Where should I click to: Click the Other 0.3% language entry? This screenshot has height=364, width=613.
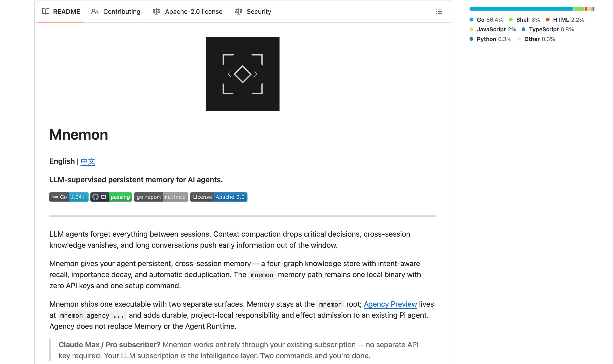point(536,39)
